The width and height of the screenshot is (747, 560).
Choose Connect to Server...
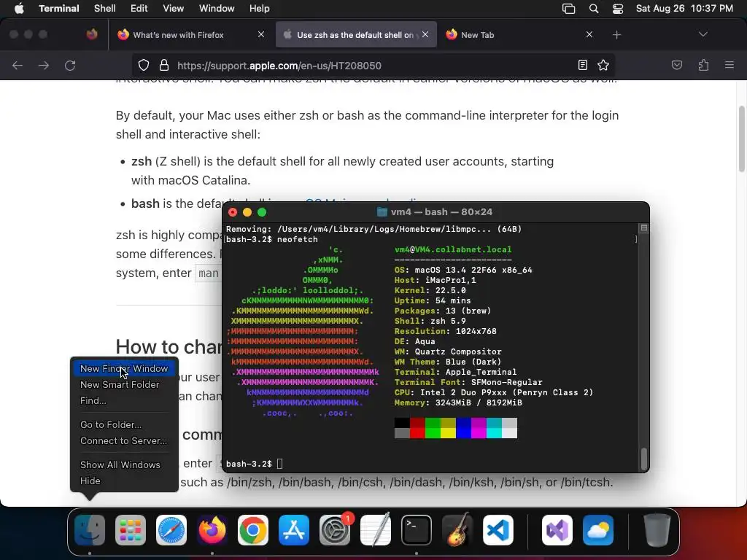tap(124, 441)
